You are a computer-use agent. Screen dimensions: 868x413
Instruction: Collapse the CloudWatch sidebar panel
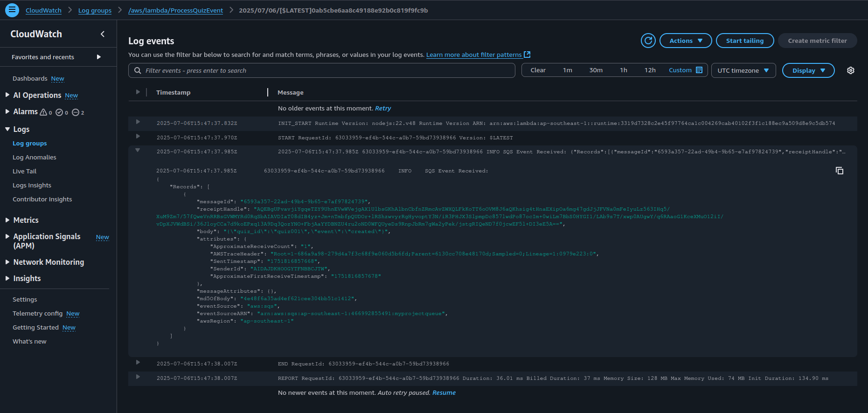[x=103, y=34]
